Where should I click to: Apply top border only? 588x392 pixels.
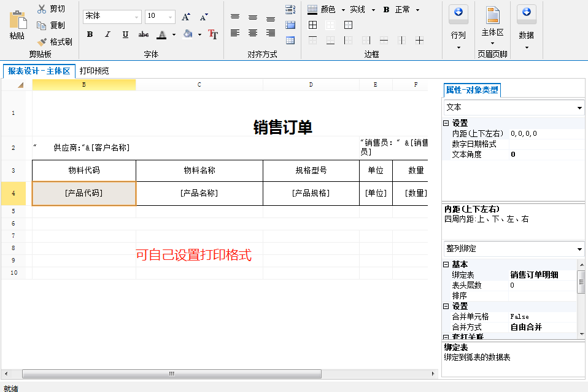tap(313, 41)
